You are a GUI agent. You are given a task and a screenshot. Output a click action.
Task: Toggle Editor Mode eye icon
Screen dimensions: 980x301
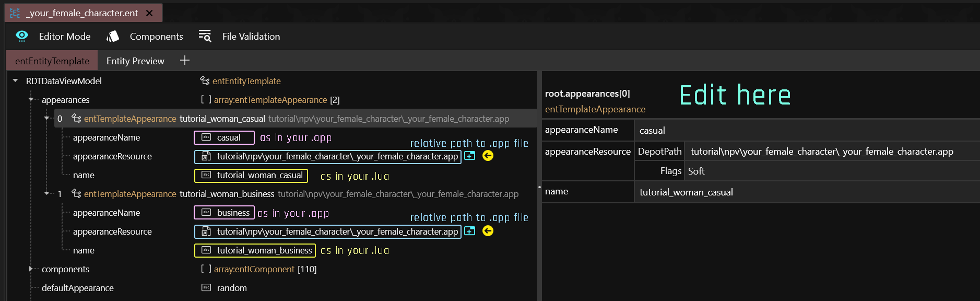tap(22, 36)
